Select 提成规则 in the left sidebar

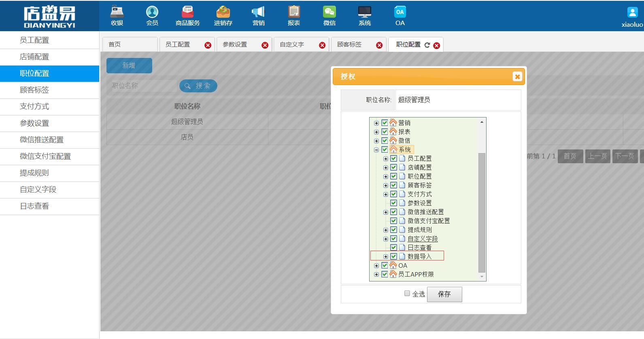tap(49, 173)
